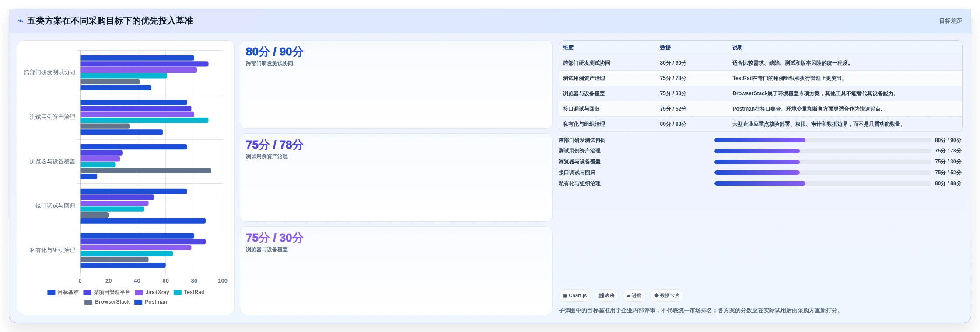Click description 适合比较需求、缺陷、测试和版本风险的统一程度

[x=792, y=63]
